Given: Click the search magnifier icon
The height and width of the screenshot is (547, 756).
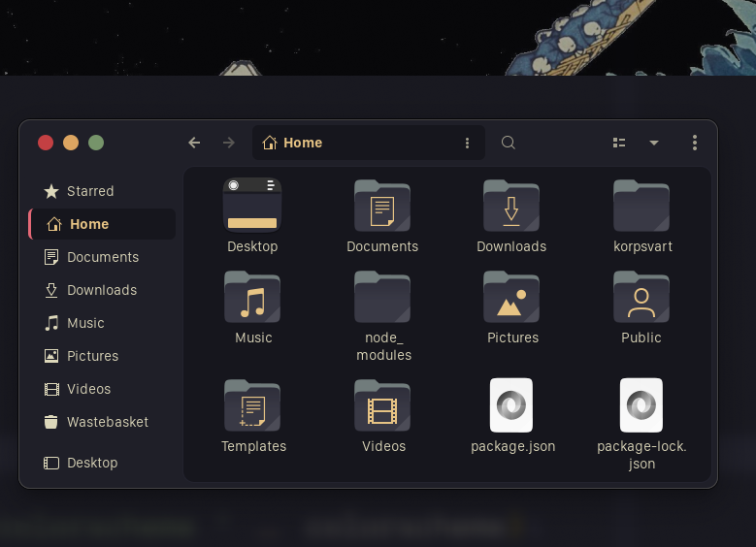Looking at the screenshot, I should pyautogui.click(x=509, y=143).
